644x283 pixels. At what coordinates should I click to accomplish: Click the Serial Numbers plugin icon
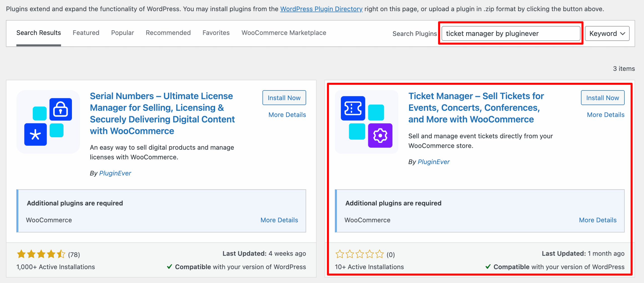(x=48, y=122)
